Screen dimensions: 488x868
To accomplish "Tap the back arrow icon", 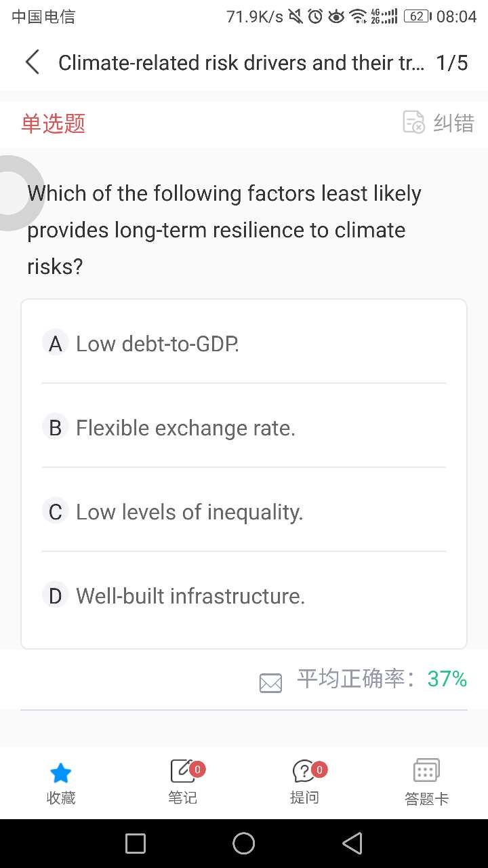I will pyautogui.click(x=32, y=62).
